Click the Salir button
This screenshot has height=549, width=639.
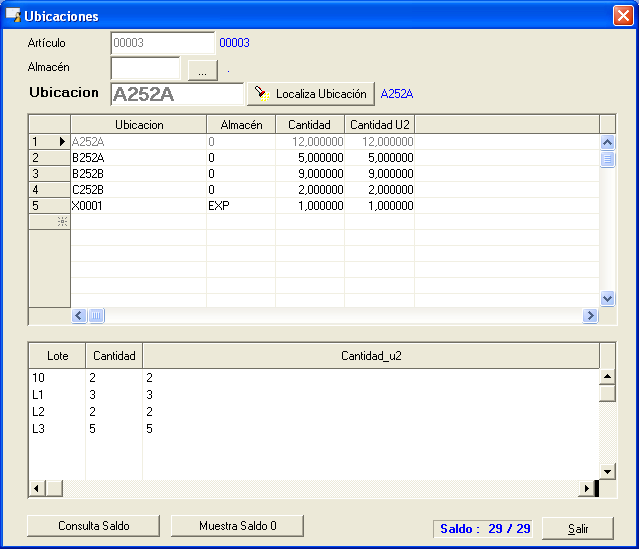578,529
